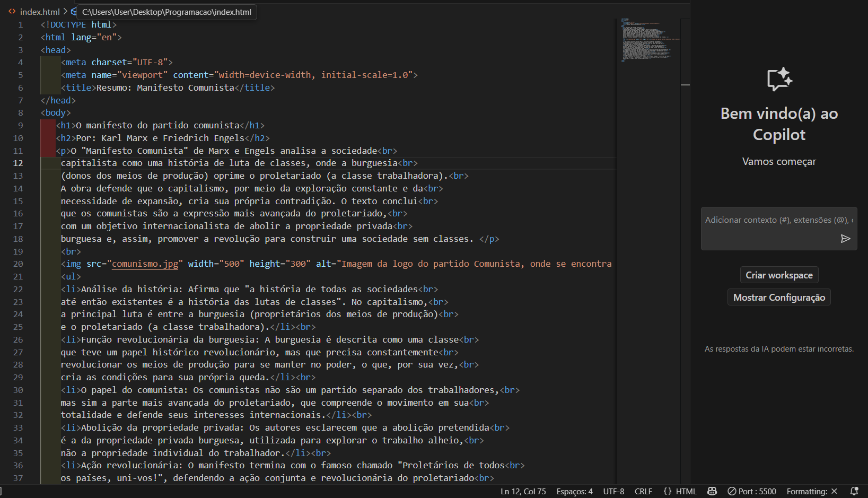Click the Copilot chat sparkle logo
Viewport: 868px width, 498px height.
(779, 80)
